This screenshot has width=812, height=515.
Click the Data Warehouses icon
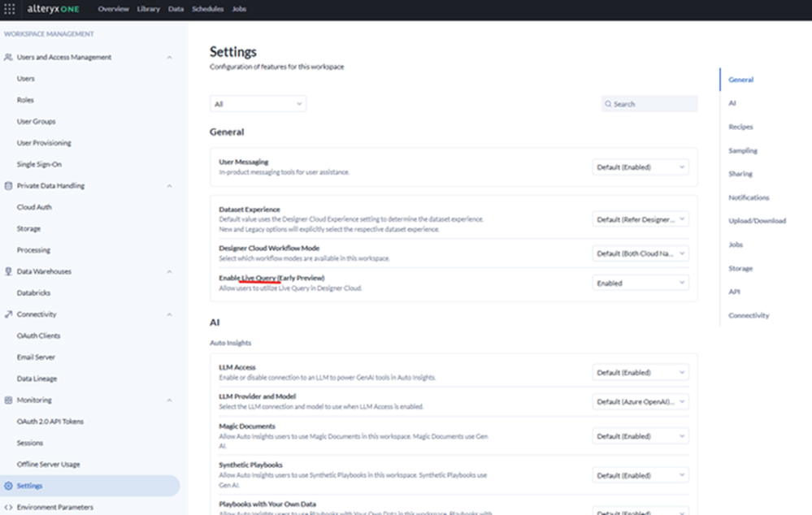click(x=8, y=271)
